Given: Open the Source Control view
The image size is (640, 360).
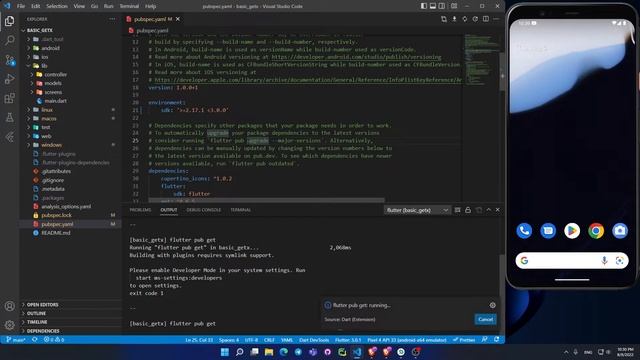Looking at the screenshot, I should click(9, 60).
